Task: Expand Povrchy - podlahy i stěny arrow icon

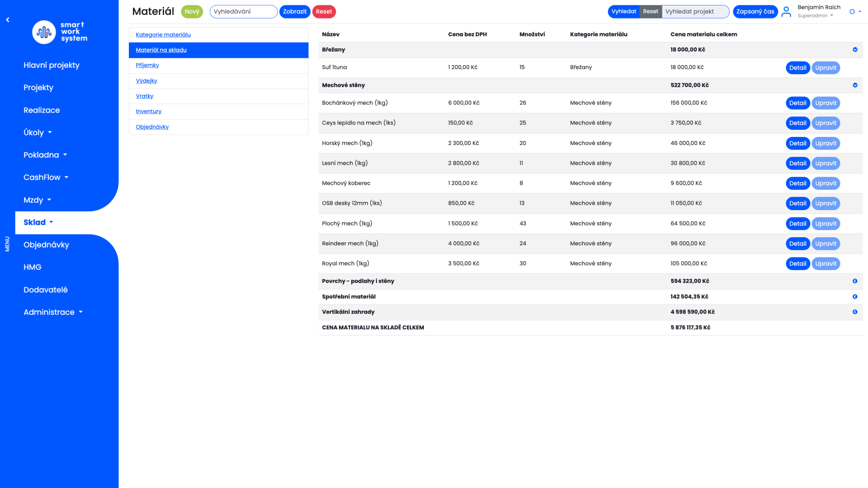Action: [x=855, y=281]
